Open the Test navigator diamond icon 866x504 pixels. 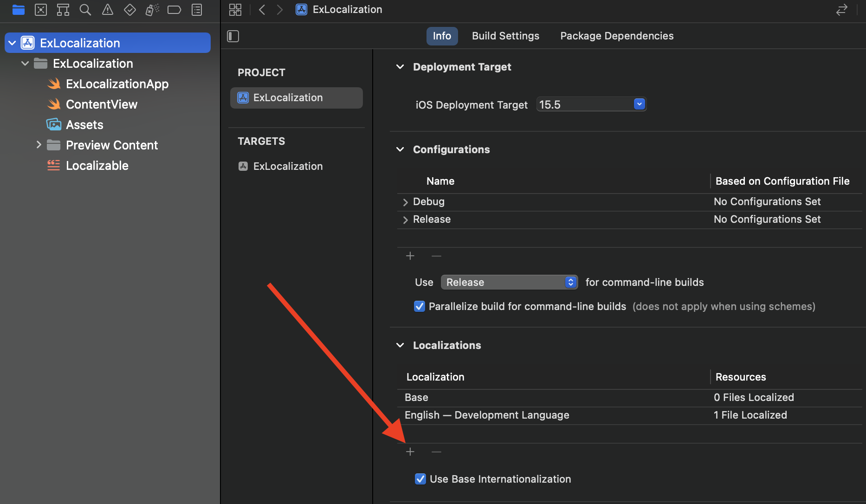(130, 10)
